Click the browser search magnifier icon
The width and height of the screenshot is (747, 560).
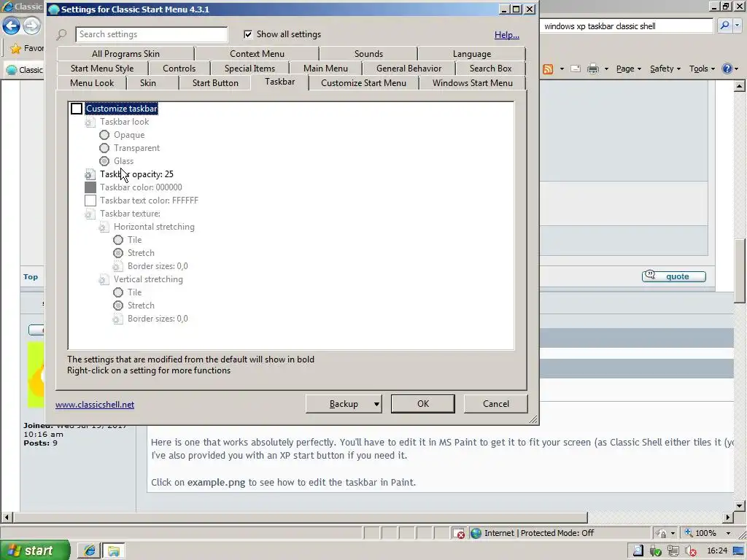pos(724,26)
